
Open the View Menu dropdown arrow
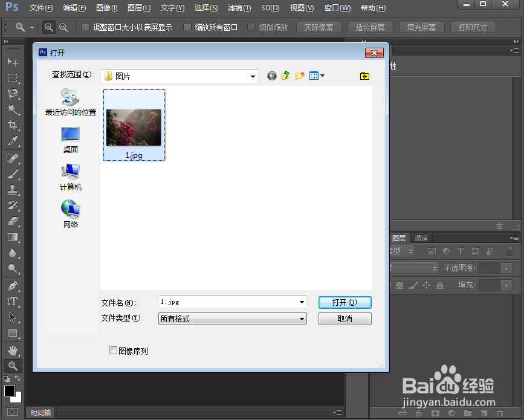tap(323, 76)
